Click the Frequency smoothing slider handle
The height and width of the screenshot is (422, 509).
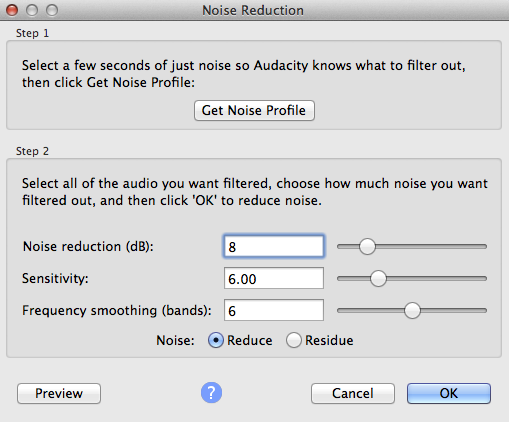pyautogui.click(x=412, y=310)
